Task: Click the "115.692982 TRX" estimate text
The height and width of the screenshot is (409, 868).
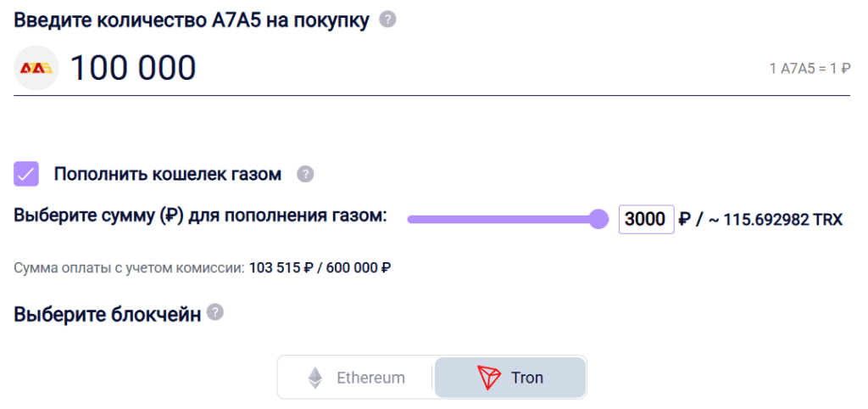Action: coord(782,220)
